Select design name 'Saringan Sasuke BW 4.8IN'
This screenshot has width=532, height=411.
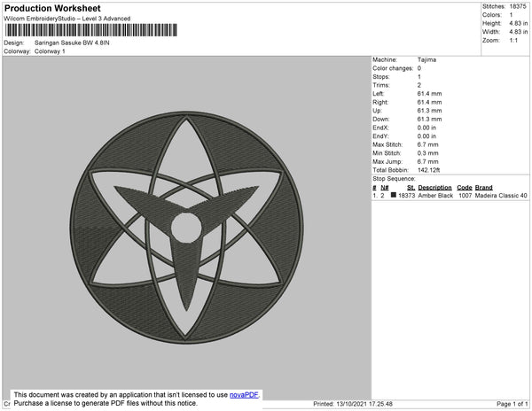(x=72, y=43)
